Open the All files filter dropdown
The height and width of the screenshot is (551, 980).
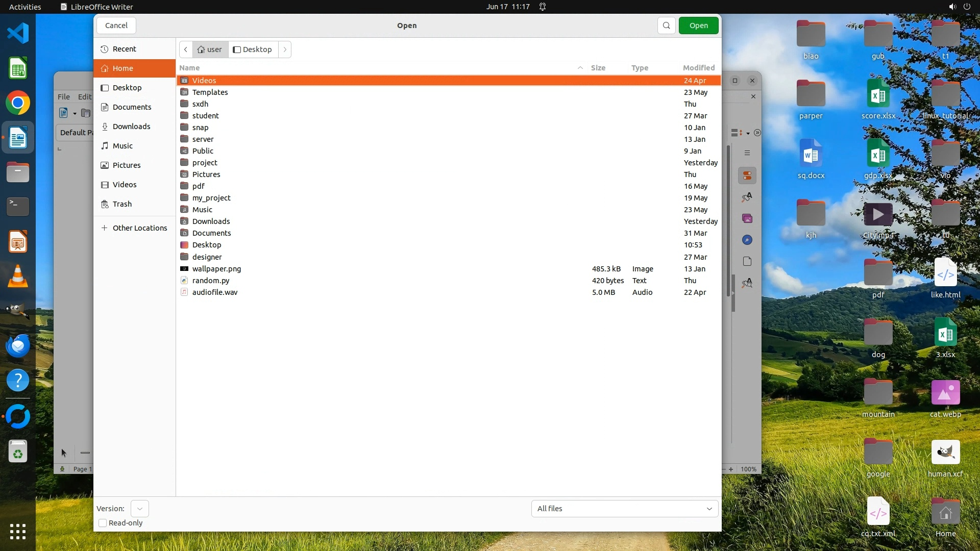pos(624,509)
